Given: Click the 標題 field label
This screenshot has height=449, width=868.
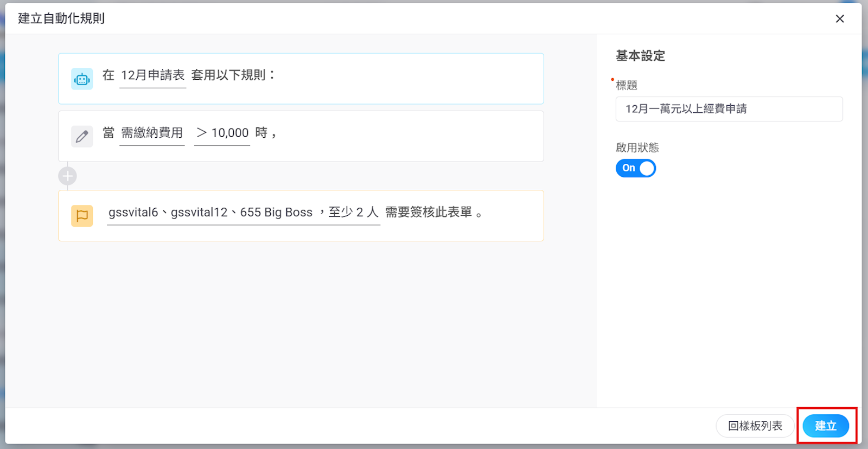Looking at the screenshot, I should coord(627,85).
